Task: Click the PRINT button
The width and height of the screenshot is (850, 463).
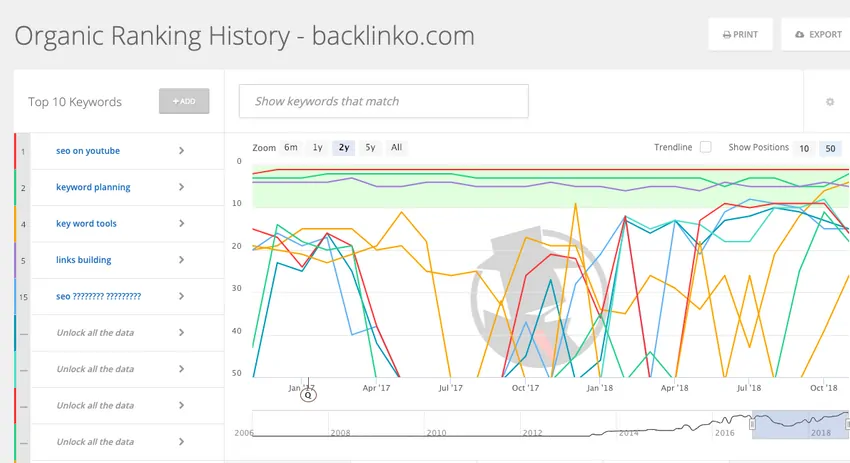Action: [x=740, y=34]
